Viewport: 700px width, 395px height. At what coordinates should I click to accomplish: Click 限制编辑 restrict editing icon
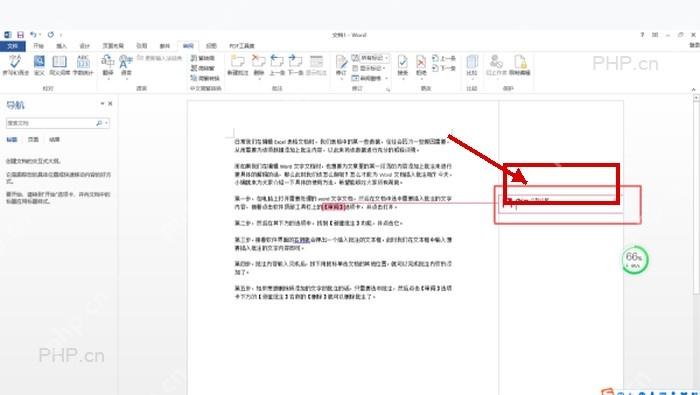[520, 65]
